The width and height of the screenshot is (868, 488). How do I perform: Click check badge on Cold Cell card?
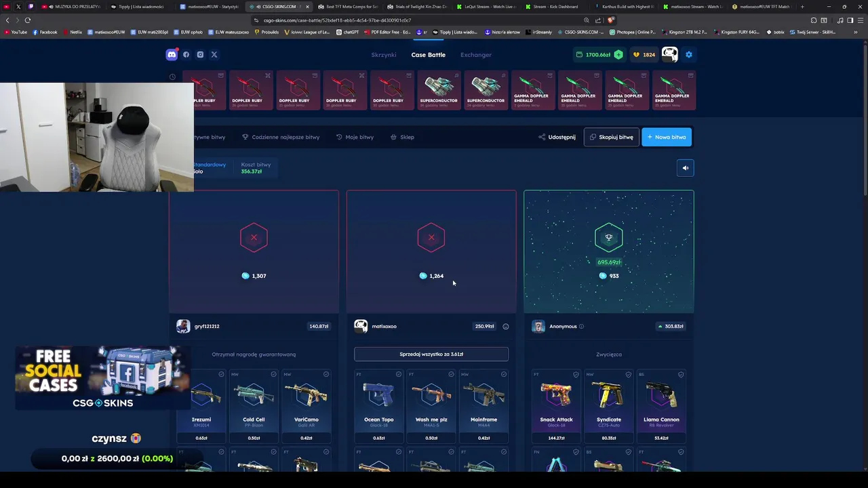click(x=274, y=374)
